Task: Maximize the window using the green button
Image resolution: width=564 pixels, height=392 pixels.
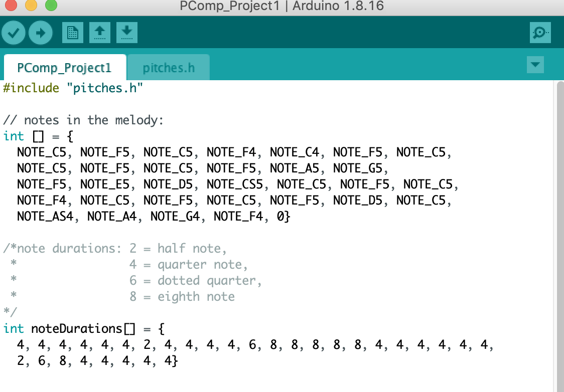Action: click(51, 6)
